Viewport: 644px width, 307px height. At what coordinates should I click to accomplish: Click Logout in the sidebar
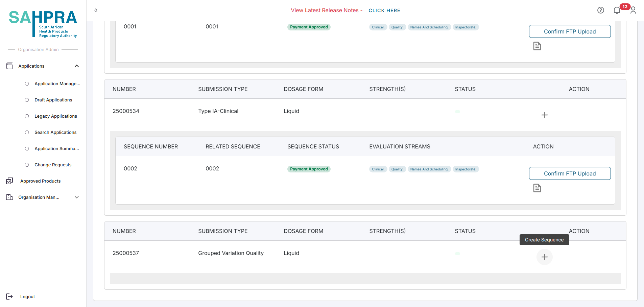pos(27,297)
